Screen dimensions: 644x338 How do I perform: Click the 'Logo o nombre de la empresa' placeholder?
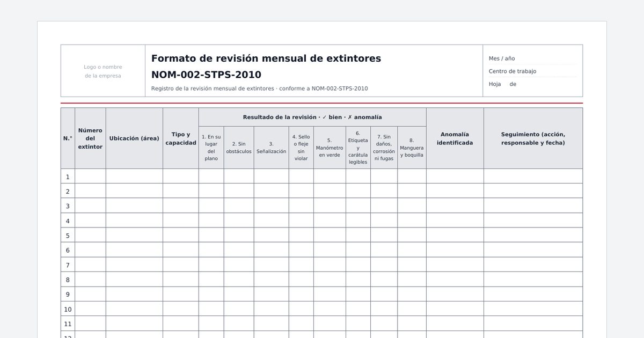[x=103, y=71]
